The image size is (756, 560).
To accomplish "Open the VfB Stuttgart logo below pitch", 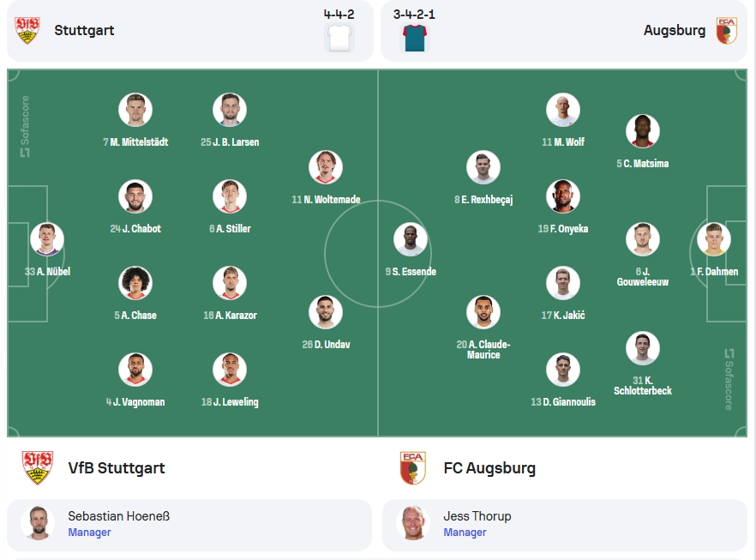I will pos(38,468).
